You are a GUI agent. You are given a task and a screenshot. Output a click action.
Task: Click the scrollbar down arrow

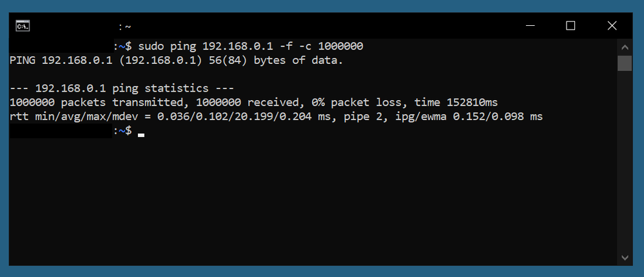[x=625, y=258]
